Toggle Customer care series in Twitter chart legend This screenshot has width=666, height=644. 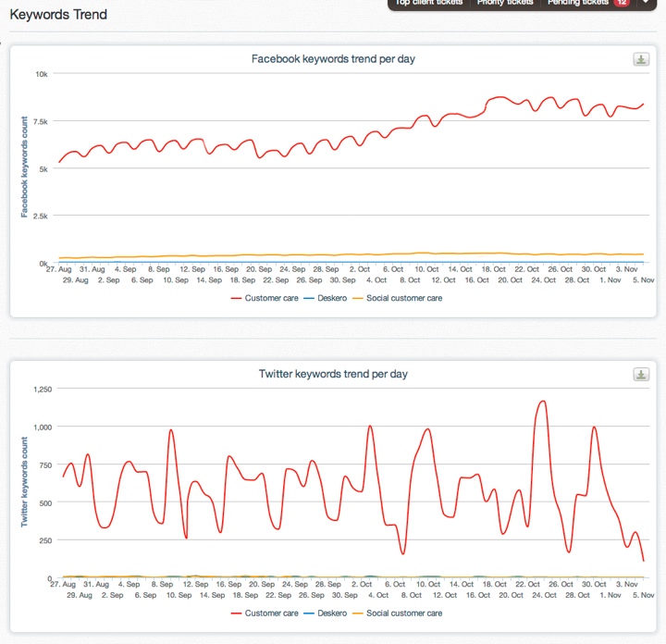pyautogui.click(x=265, y=613)
